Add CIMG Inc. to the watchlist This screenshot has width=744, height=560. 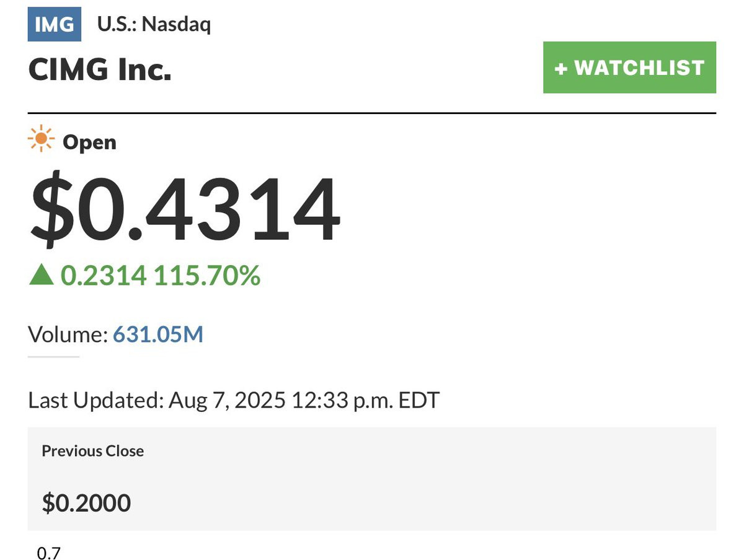[629, 68]
